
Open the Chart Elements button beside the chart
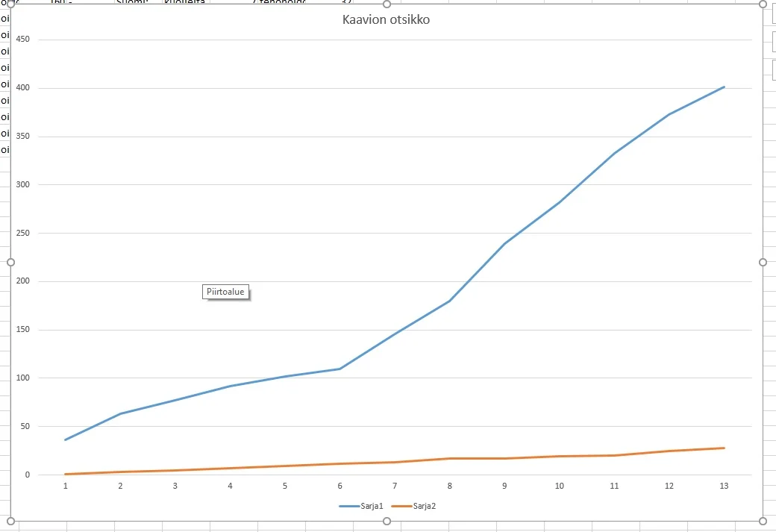(773, 13)
